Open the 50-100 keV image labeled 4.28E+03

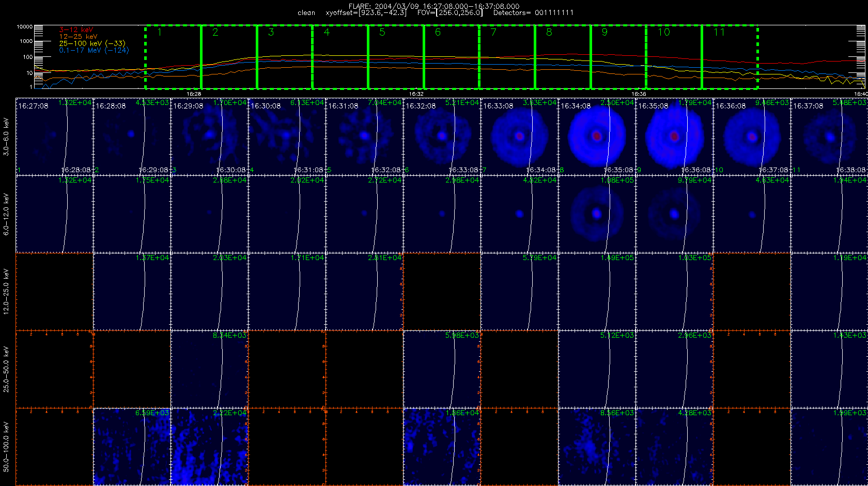tap(675, 447)
